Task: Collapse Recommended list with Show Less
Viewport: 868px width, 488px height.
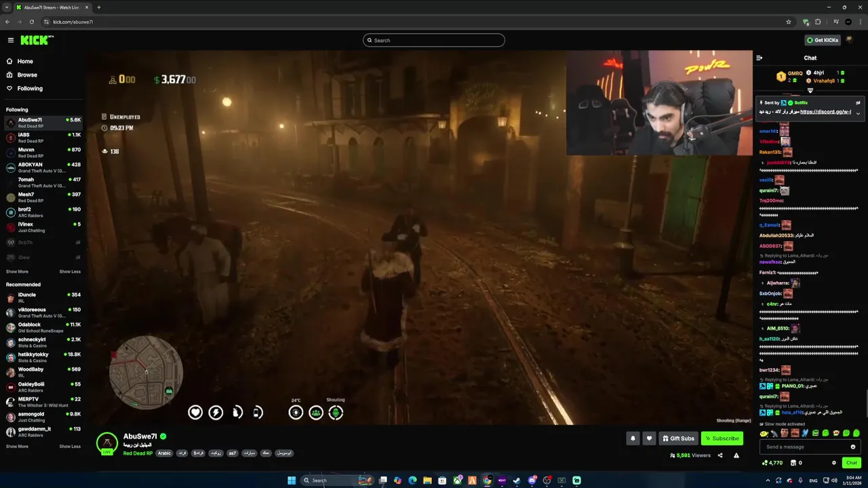Action: (x=70, y=446)
